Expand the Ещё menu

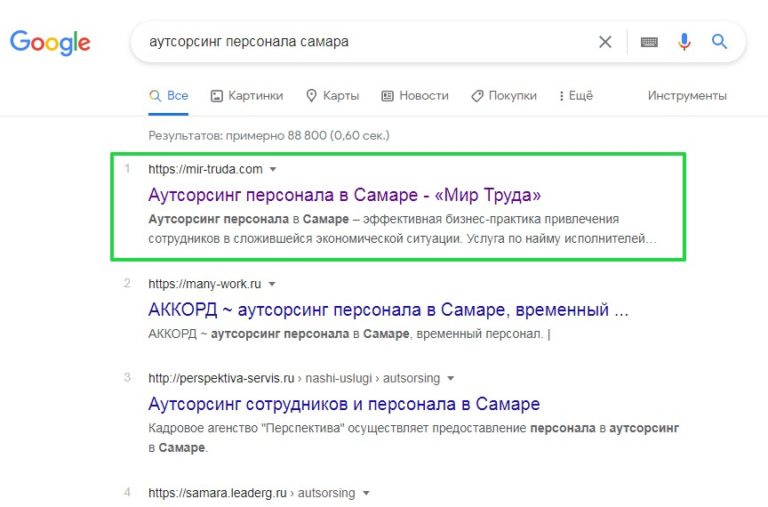pos(576,96)
